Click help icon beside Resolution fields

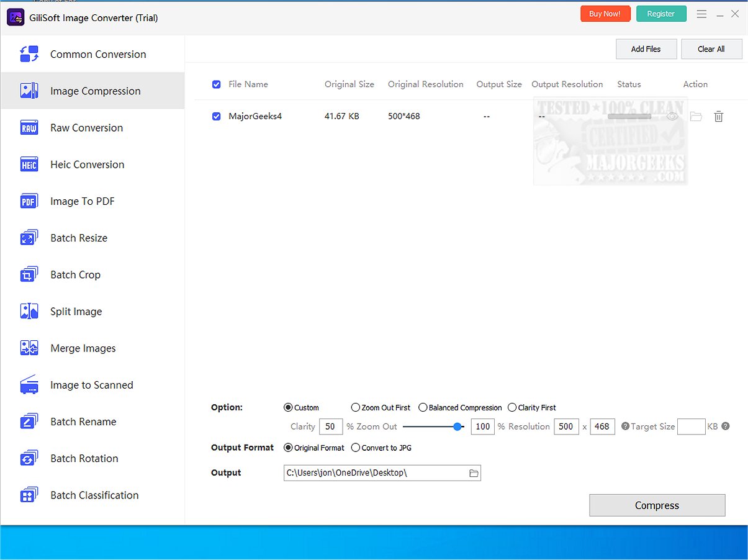(625, 427)
